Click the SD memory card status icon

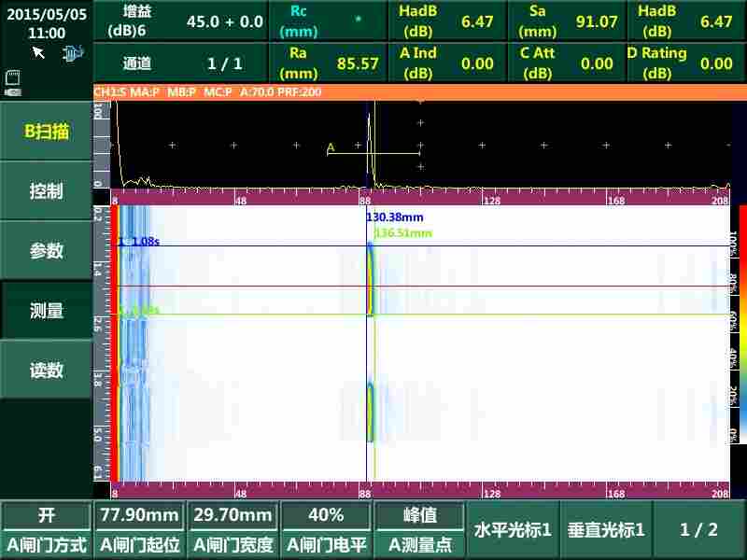tap(12, 76)
